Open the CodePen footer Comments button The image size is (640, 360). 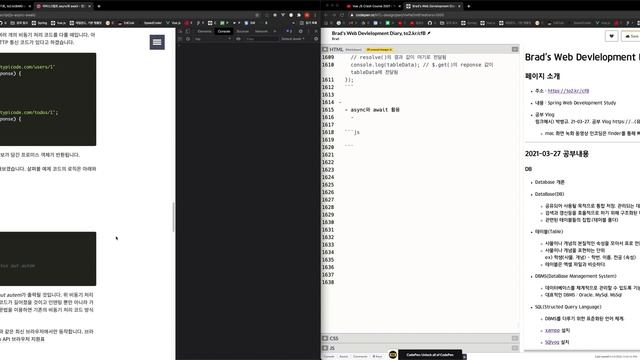point(360,356)
